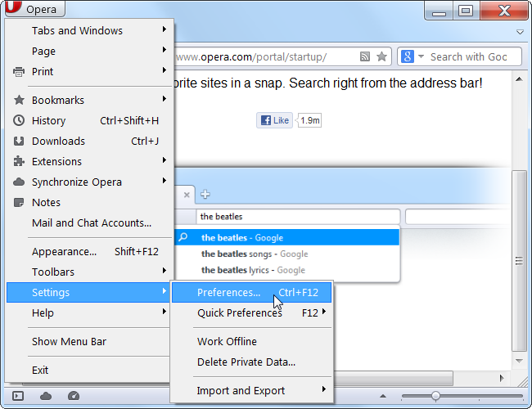Open closed tabs dropdown arrow top right
This screenshot has height=409, width=532.
(520, 32)
